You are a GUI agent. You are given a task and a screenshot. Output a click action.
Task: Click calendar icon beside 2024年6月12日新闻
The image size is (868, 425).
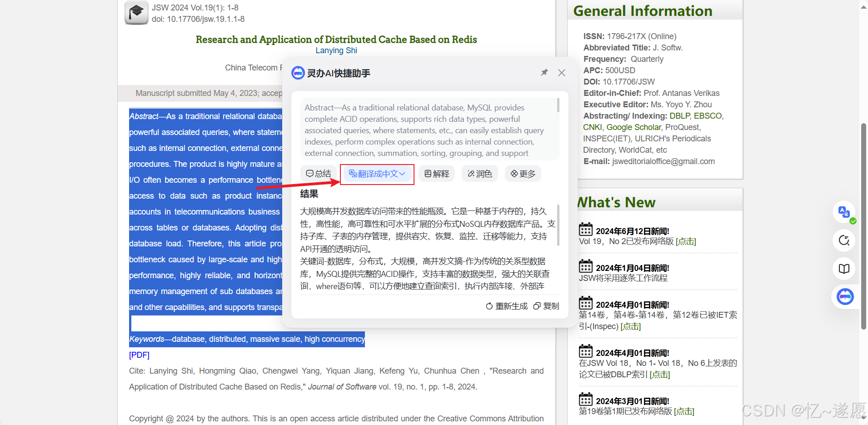tap(586, 230)
